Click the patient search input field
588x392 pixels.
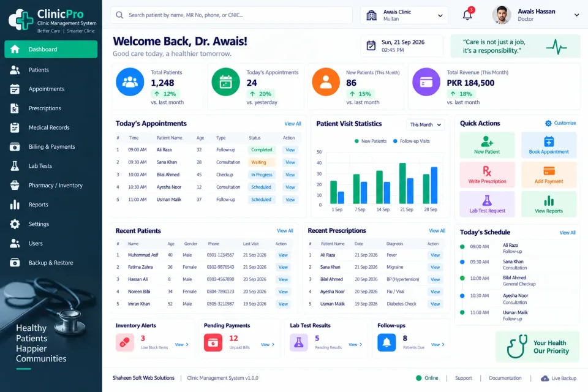click(232, 15)
